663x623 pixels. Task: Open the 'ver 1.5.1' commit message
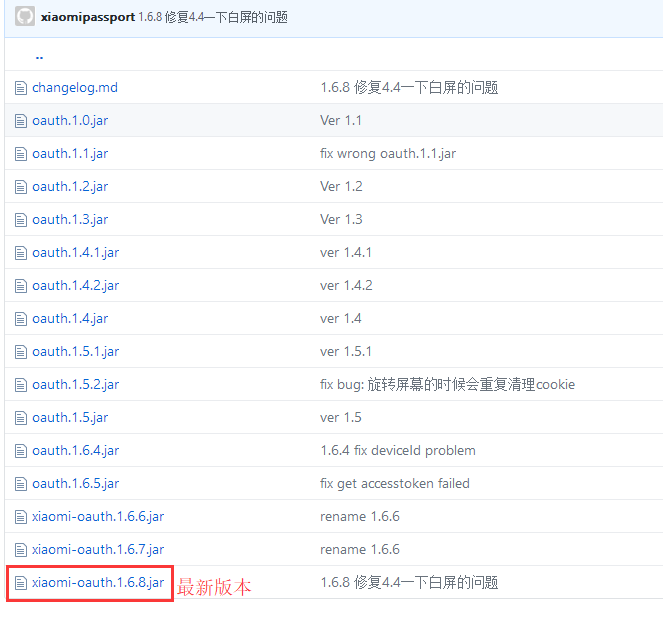pos(346,352)
